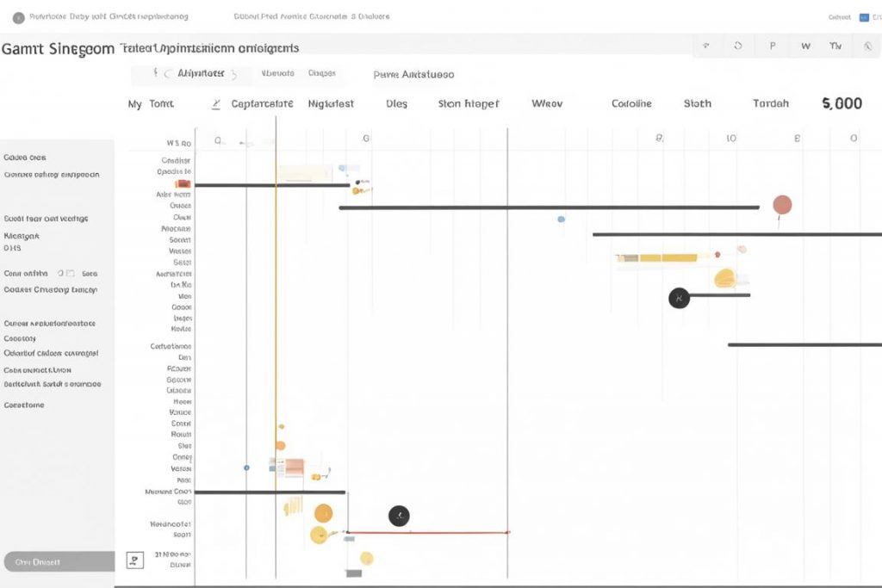Switch to the Ston hiegef tab
This screenshot has width=882, height=588.
click(x=468, y=104)
